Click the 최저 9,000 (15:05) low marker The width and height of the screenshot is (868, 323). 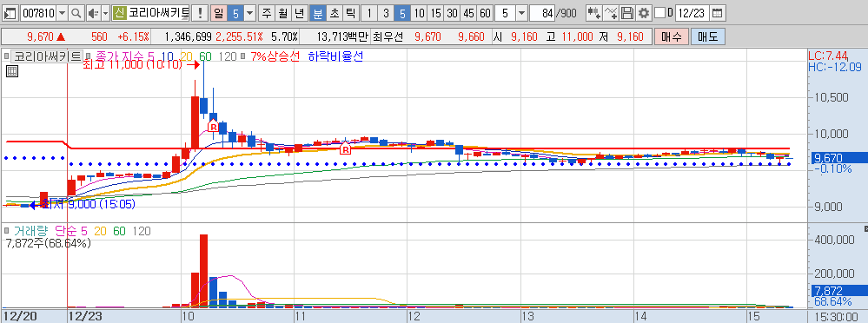coord(82,204)
